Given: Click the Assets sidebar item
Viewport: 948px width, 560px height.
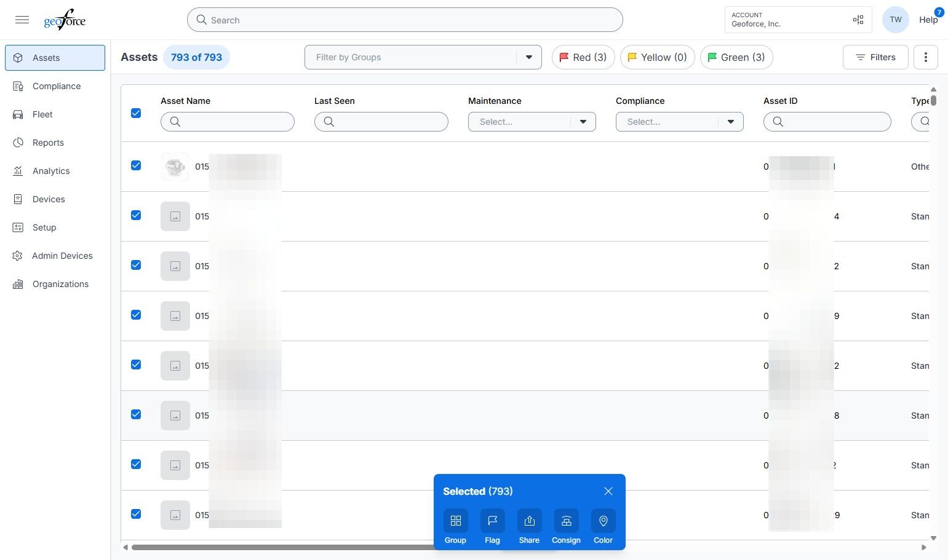Looking at the screenshot, I should point(55,58).
